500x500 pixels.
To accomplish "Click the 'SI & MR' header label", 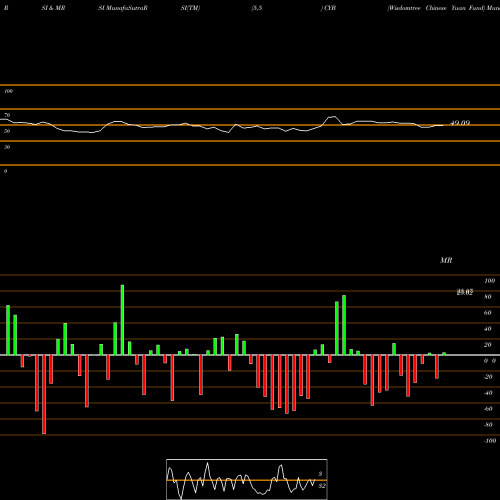I will coord(53,8).
